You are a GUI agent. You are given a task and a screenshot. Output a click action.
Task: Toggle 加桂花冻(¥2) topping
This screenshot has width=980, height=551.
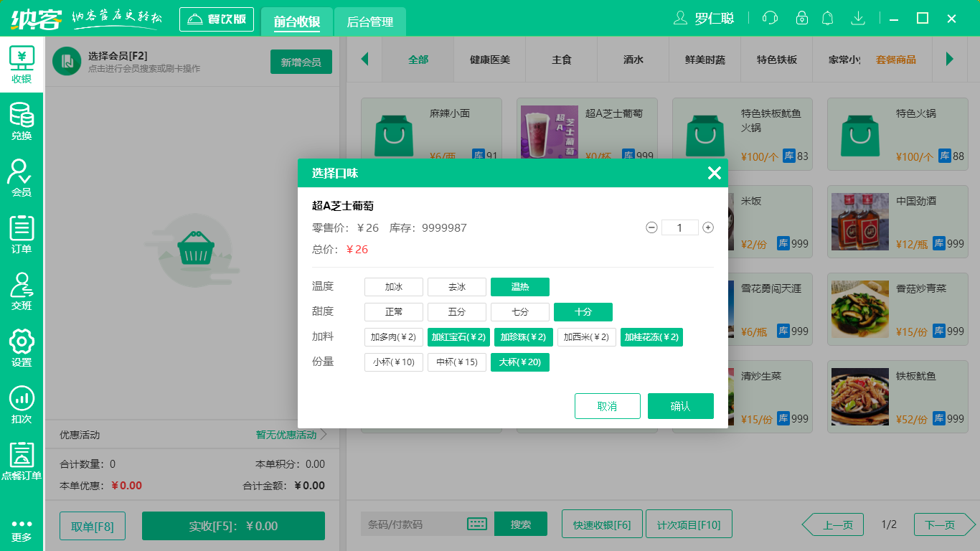pyautogui.click(x=651, y=337)
